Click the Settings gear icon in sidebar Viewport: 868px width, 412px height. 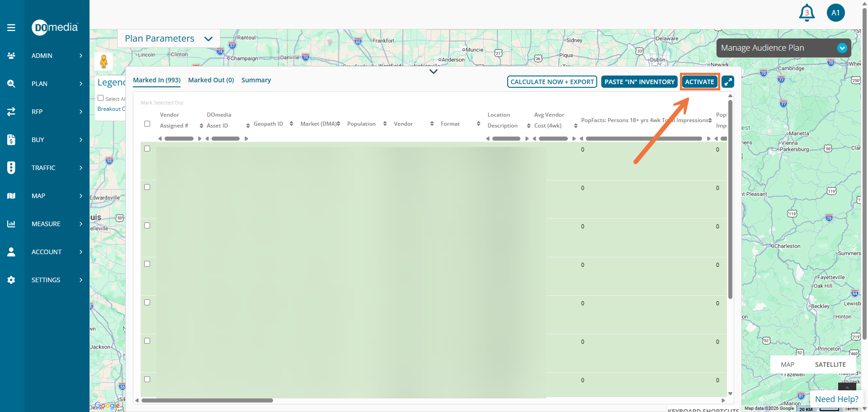11,280
